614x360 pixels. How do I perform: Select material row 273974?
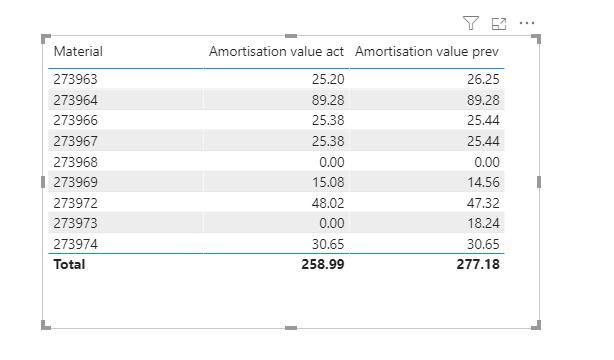tap(276, 244)
